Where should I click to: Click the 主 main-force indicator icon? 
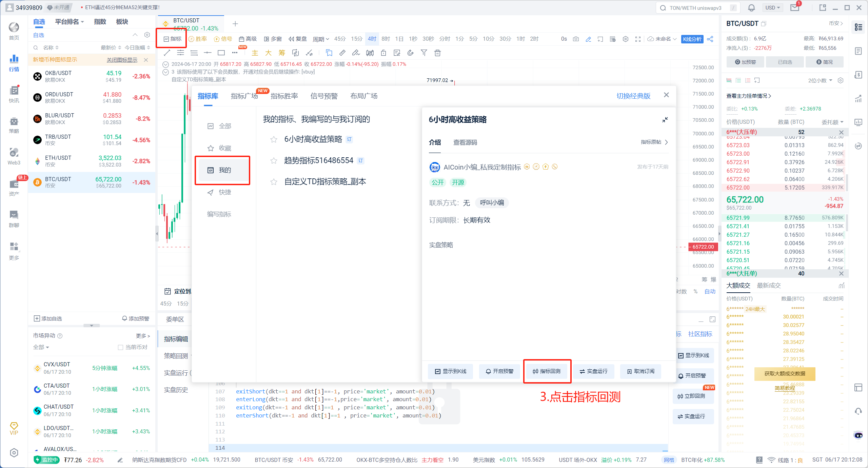click(255, 53)
